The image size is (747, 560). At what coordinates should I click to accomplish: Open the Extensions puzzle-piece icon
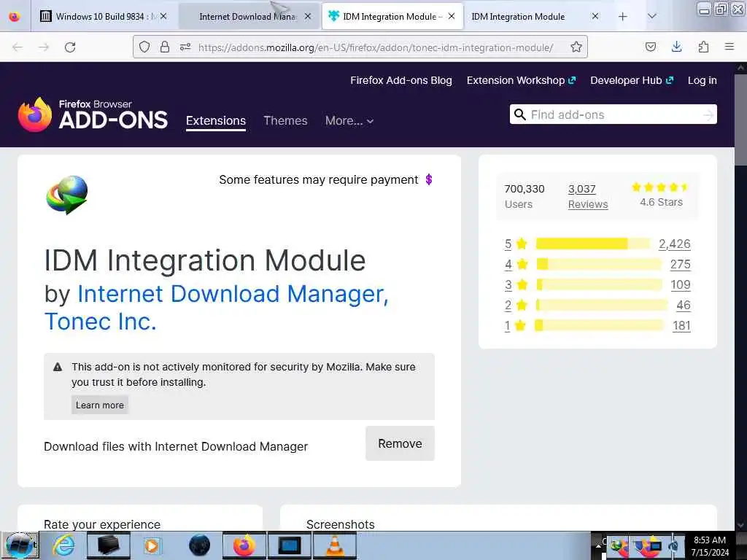click(703, 47)
